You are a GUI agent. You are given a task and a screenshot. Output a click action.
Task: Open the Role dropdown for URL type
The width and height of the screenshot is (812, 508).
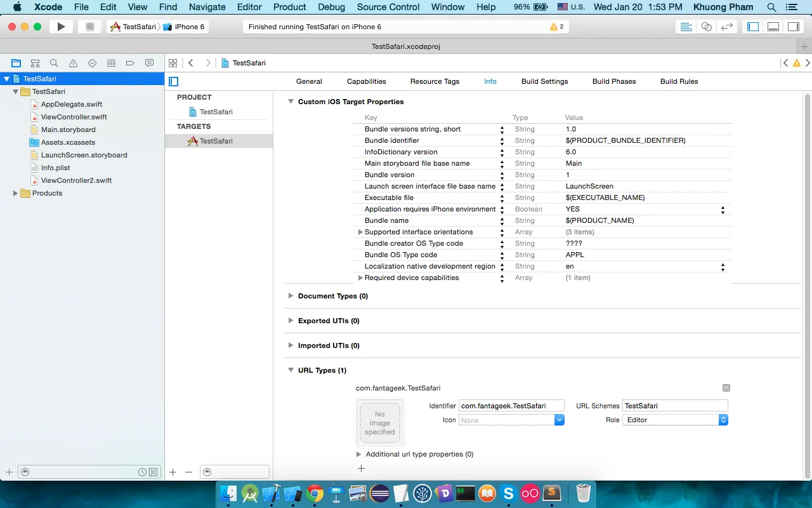676,420
